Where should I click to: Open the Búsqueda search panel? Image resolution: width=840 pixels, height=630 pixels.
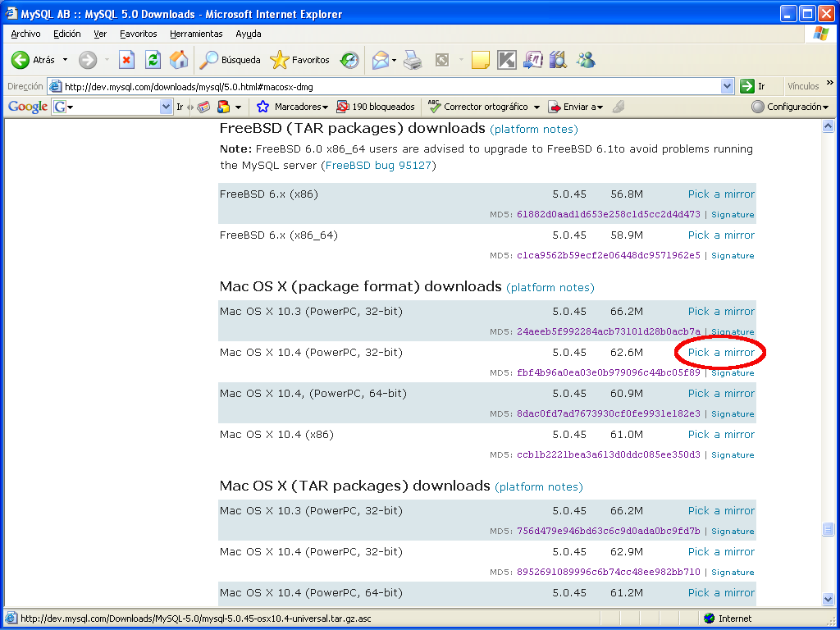click(230, 60)
